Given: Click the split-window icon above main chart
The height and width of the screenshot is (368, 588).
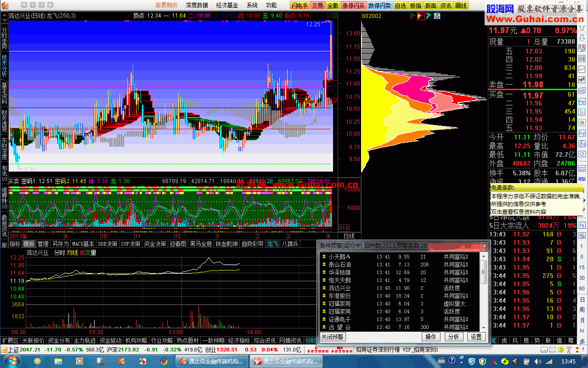Looking at the screenshot, I should (x=334, y=15).
